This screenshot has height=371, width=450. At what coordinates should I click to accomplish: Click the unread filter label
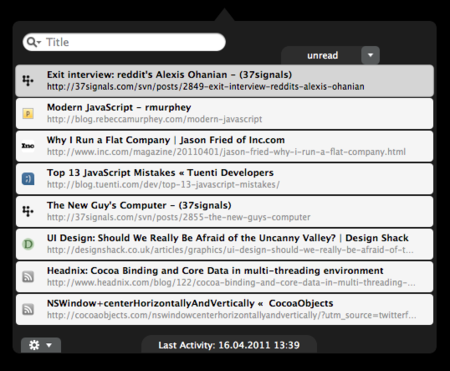coord(322,55)
